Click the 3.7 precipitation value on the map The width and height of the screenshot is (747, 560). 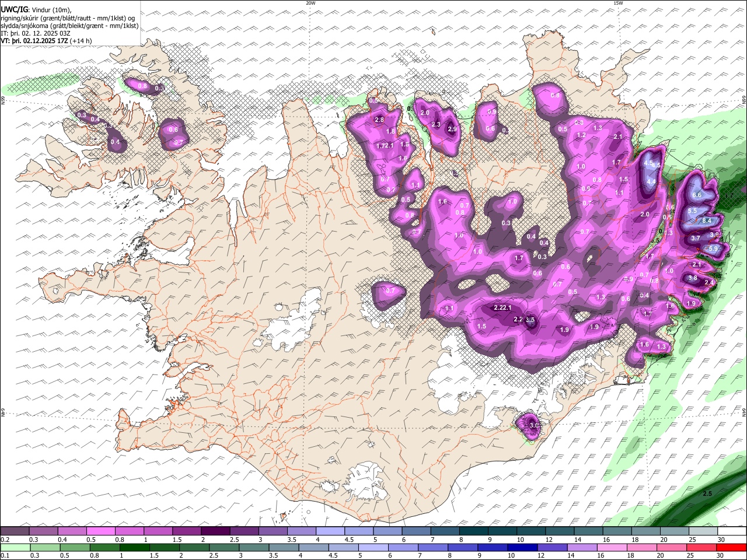click(x=696, y=239)
